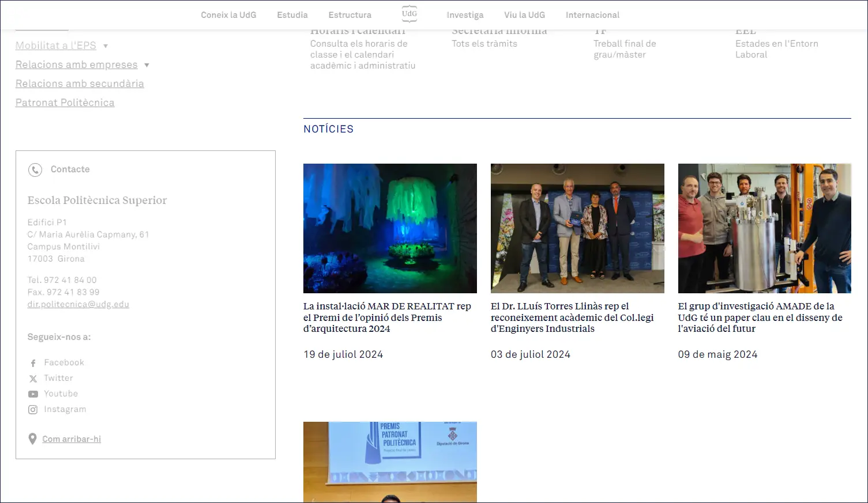Click the UdG logo in the top navigation
This screenshot has height=503, width=868.
409,14
